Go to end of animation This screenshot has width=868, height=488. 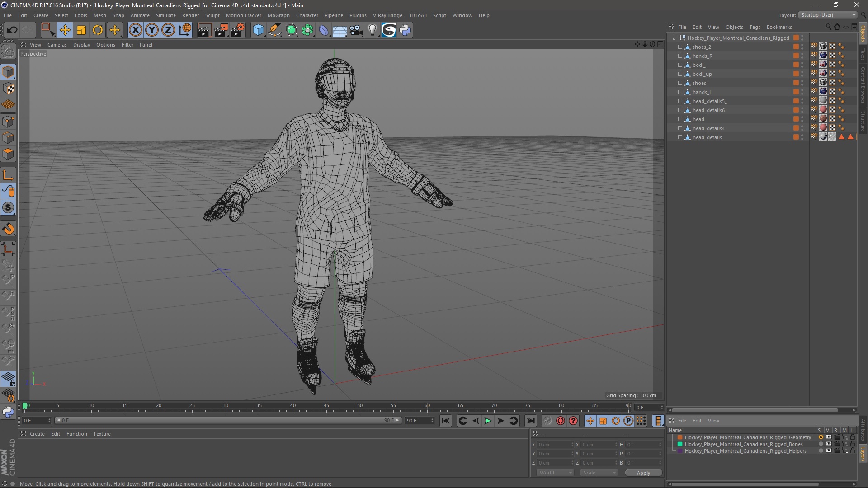coord(531,421)
